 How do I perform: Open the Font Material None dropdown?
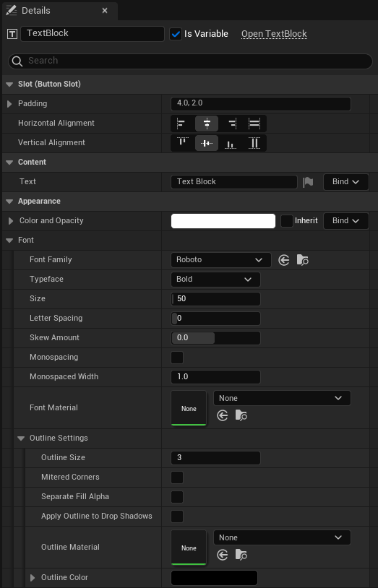283,398
